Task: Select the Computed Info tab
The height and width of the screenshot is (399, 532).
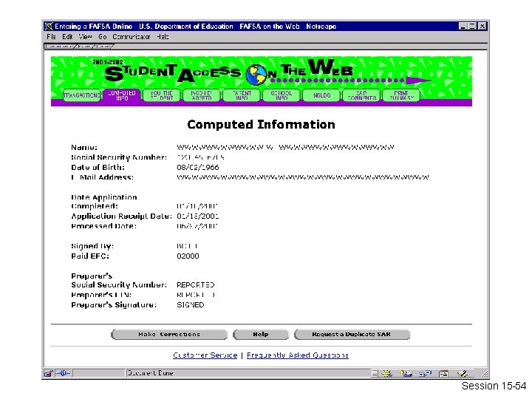Action: pos(122,95)
